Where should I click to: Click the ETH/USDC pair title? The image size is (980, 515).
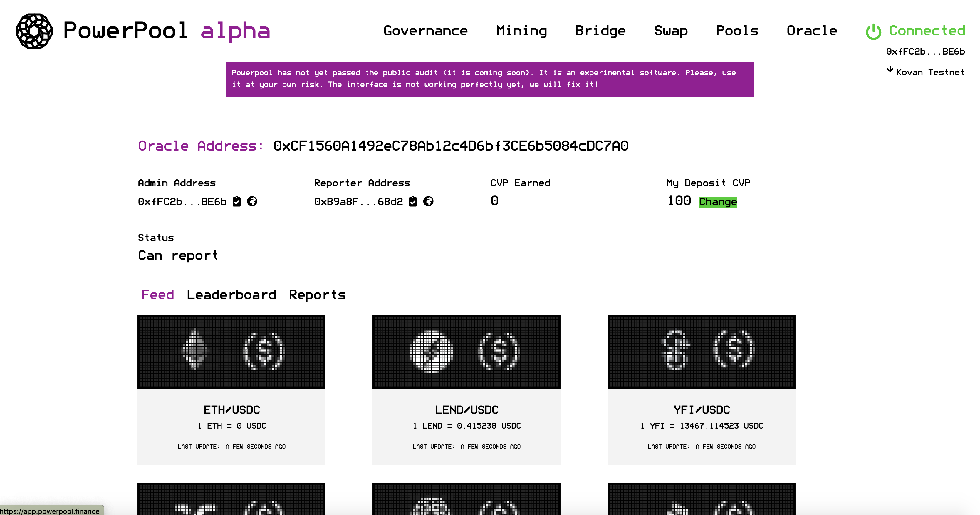pos(232,410)
